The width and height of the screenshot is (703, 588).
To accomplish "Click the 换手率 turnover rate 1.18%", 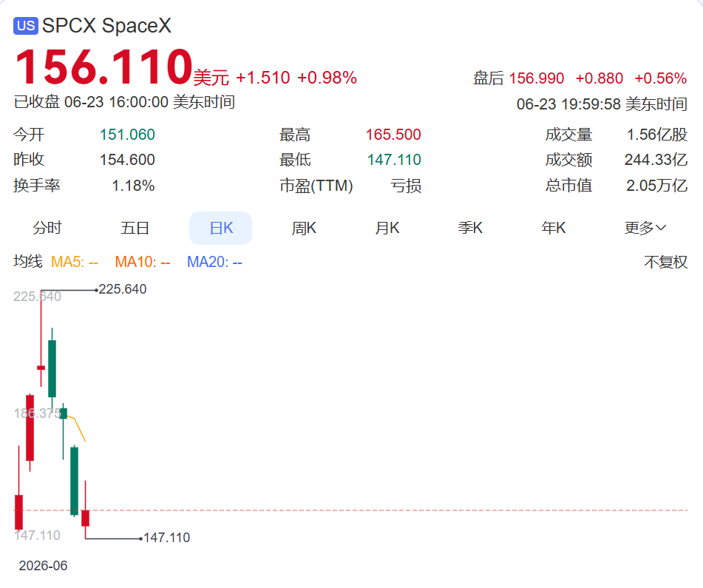I will point(133,186).
